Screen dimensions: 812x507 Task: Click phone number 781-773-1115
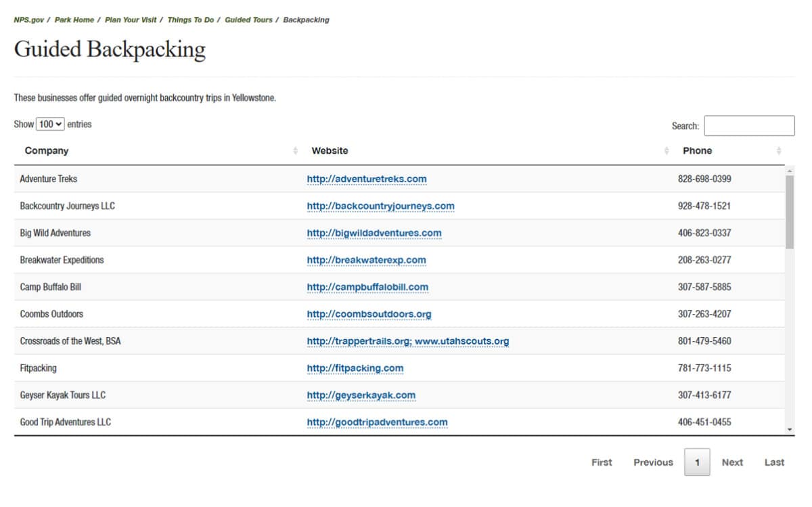click(x=704, y=369)
